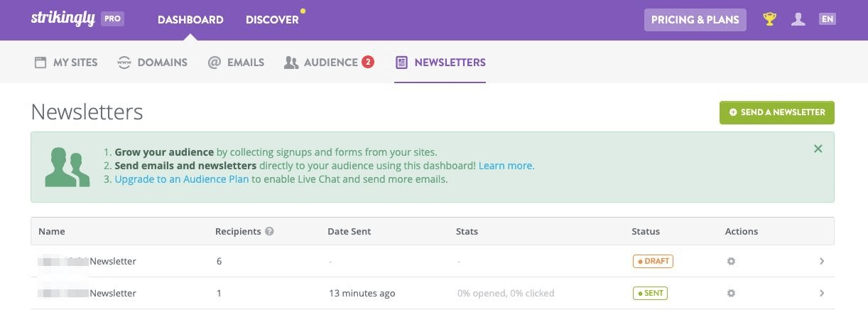
Task: Dismiss the green audience info banner
Action: (x=818, y=149)
